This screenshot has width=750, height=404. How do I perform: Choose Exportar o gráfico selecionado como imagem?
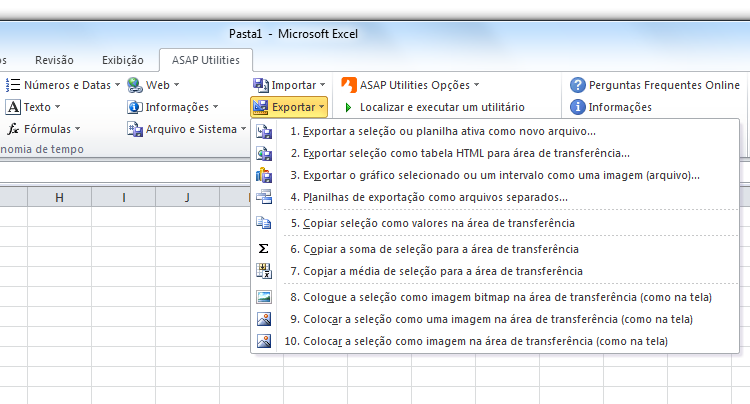tap(495, 175)
